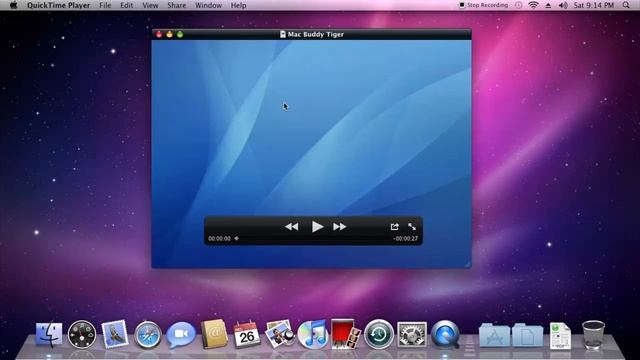The width and height of the screenshot is (640, 360).
Task: Open Photo Booth from the Dock
Action: click(x=345, y=334)
